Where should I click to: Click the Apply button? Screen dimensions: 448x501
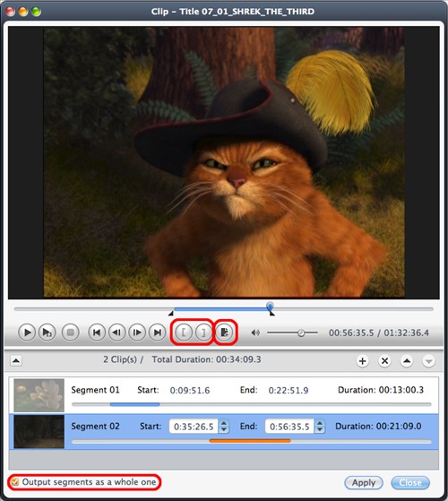coord(364,482)
